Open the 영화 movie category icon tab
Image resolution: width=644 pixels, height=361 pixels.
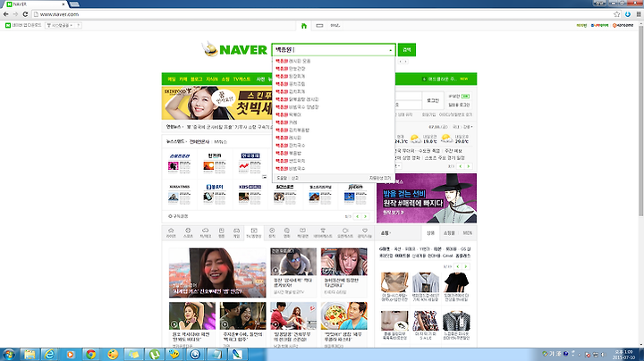click(287, 232)
